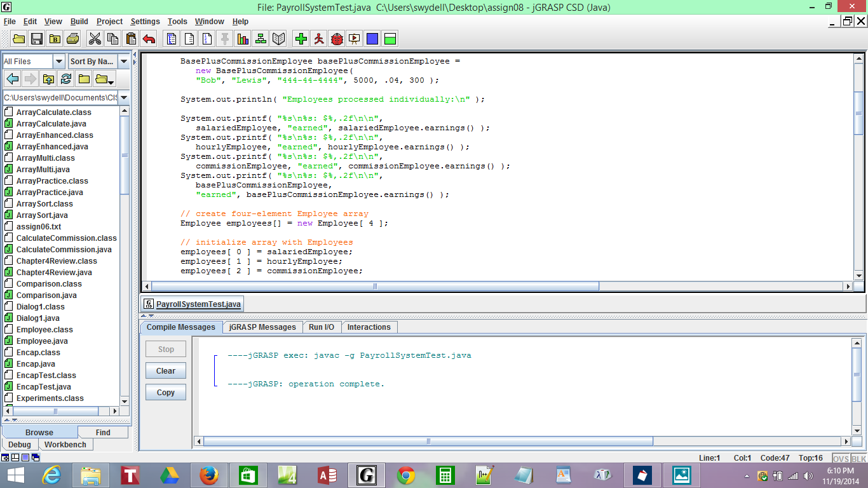The width and height of the screenshot is (868, 488).
Task: Generate CSD using the document toolbar icon
Action: click(171, 38)
